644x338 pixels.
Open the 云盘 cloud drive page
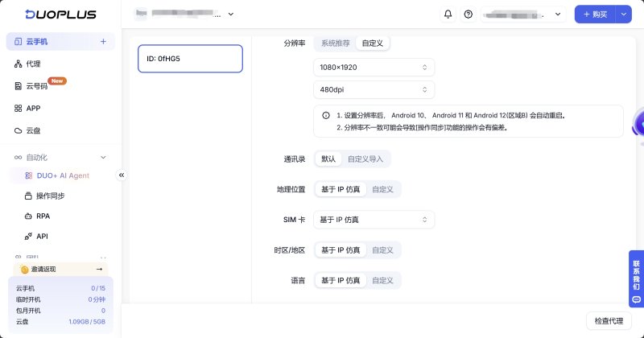[x=33, y=130]
